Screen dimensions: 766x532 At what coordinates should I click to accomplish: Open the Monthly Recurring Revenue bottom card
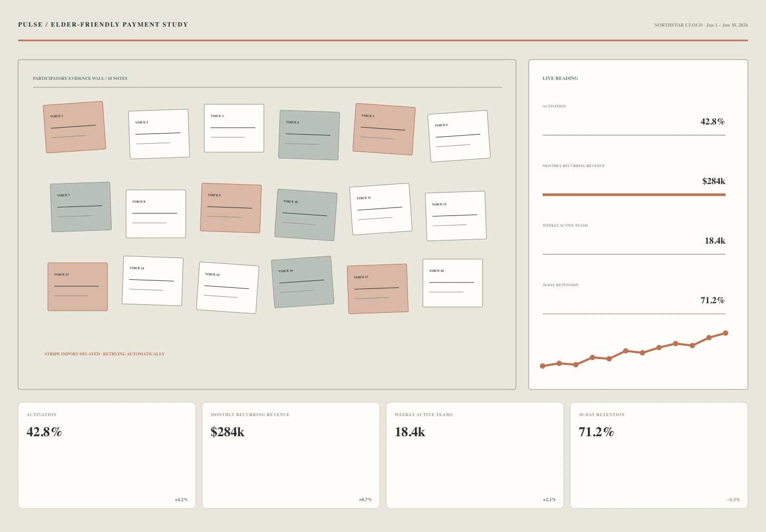click(x=291, y=455)
